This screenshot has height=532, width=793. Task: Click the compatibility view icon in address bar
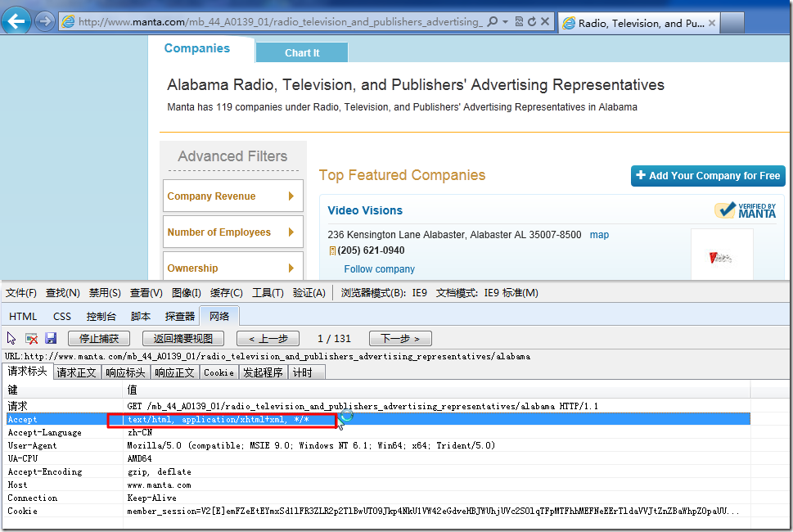tap(519, 22)
